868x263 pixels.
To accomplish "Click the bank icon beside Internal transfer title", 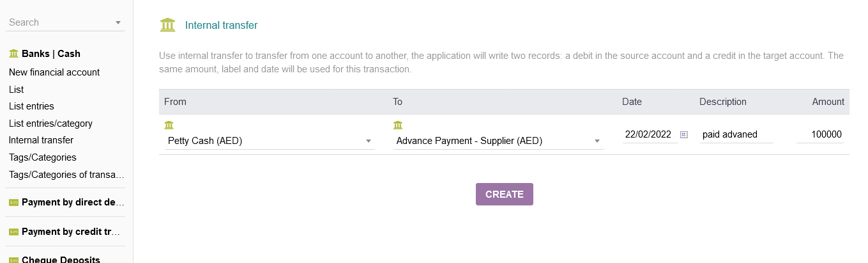I will pyautogui.click(x=167, y=26).
